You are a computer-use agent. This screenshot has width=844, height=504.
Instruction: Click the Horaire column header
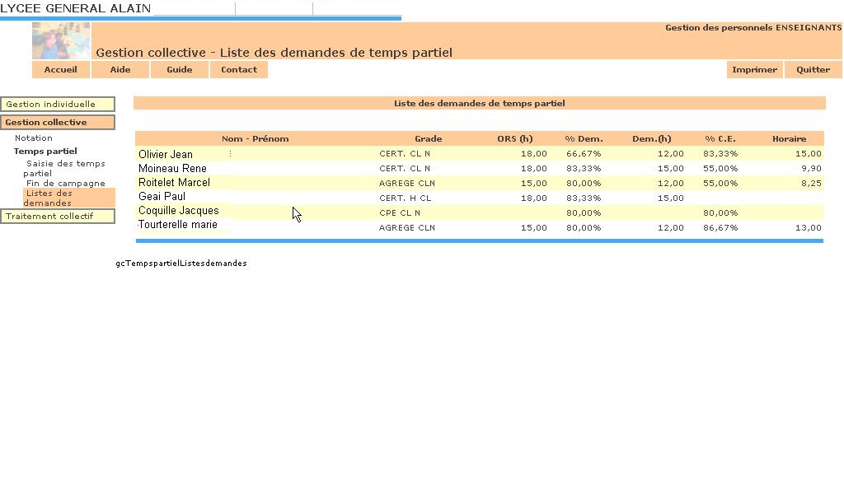point(789,139)
